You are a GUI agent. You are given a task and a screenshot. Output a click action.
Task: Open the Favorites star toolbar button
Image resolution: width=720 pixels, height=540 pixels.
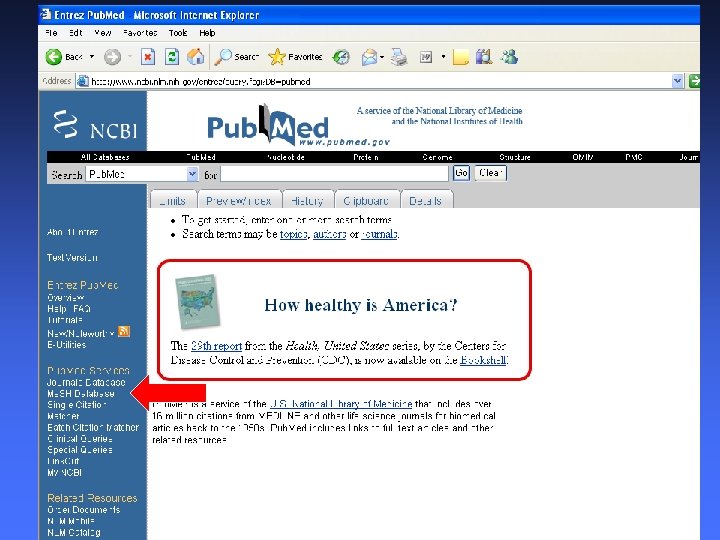point(295,57)
